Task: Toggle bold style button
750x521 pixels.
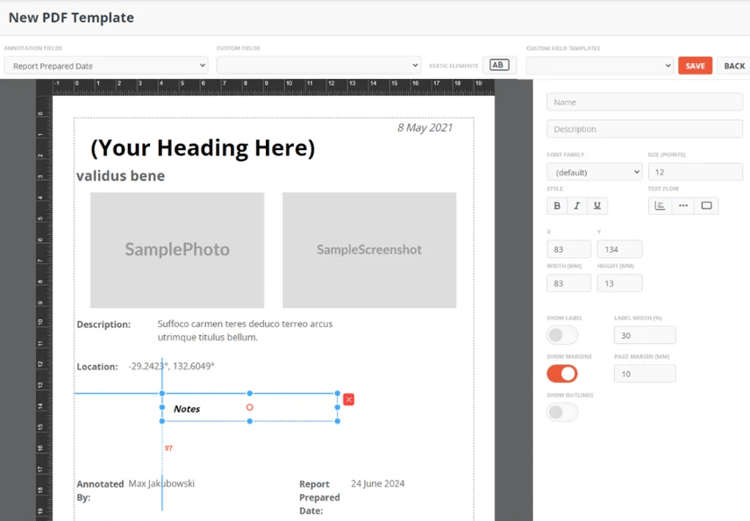Action: coord(557,206)
